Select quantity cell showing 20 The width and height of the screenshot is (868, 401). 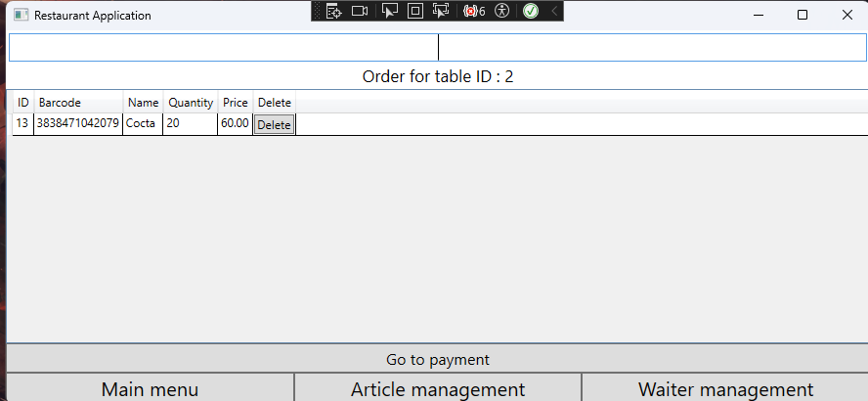[x=191, y=123]
